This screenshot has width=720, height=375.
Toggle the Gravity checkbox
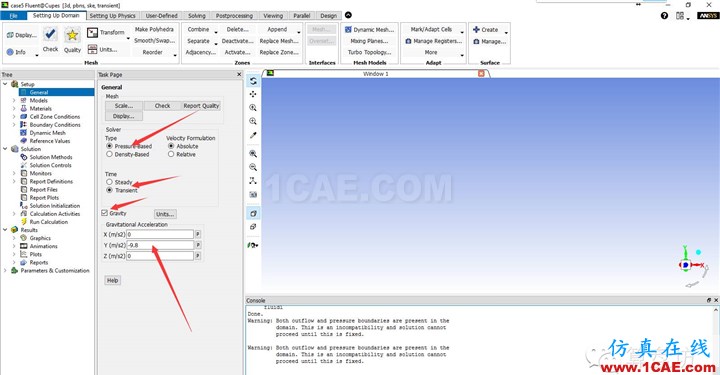(x=105, y=213)
